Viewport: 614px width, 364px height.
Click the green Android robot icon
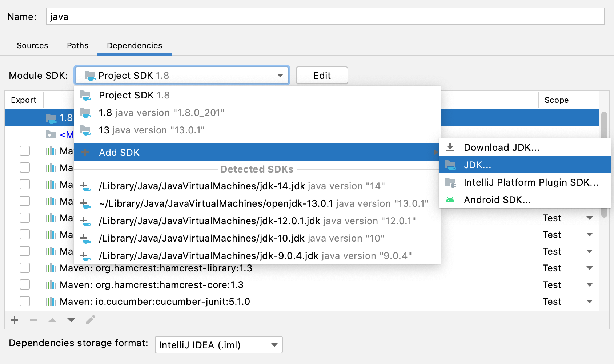pos(450,199)
